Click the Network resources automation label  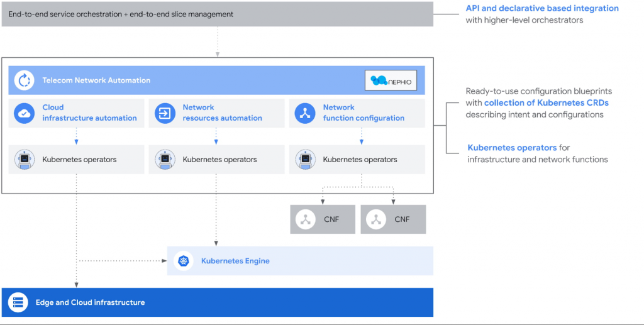(222, 113)
